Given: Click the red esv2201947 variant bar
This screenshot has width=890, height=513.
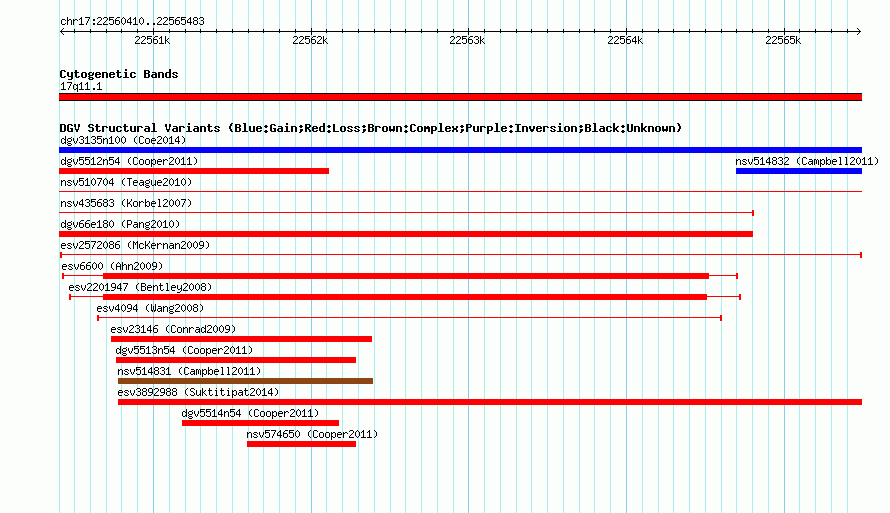Looking at the screenshot, I should [405, 297].
